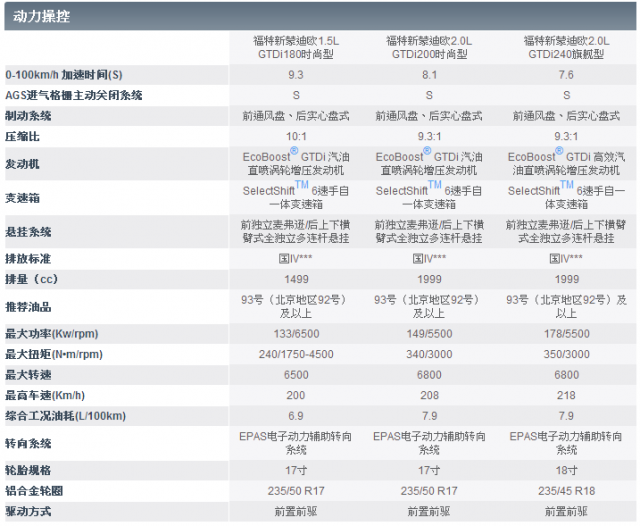The height and width of the screenshot is (526, 640).
Task: Select column header 福特新蒙迪欧2.0L GTDi240旗舰型
Action: [x=566, y=47]
